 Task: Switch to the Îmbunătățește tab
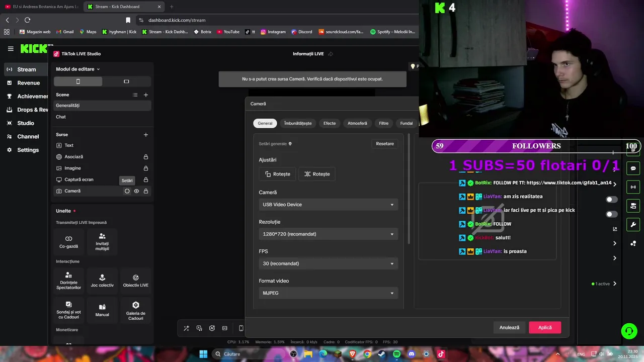[298, 123]
